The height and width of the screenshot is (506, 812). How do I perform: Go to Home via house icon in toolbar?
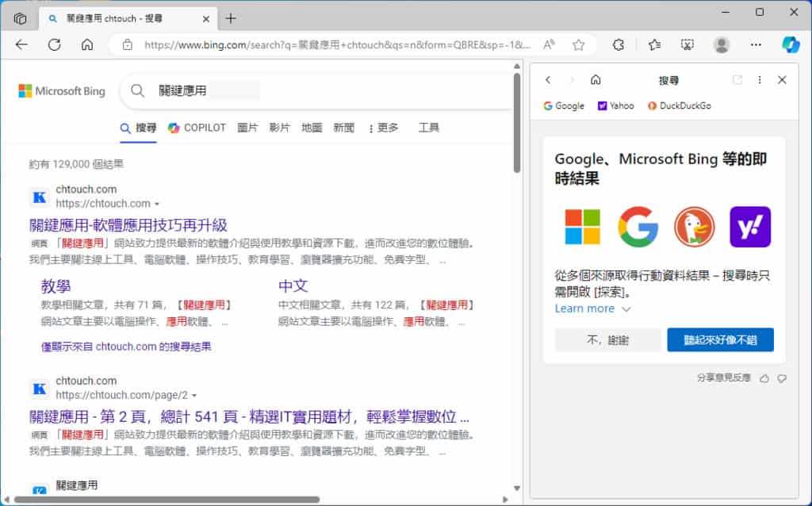[87, 45]
